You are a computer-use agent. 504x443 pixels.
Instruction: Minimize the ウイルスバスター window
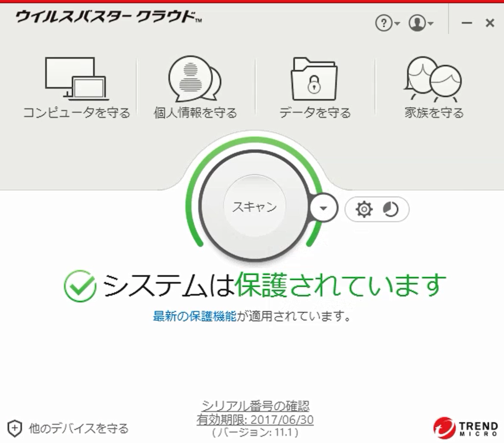[467, 23]
